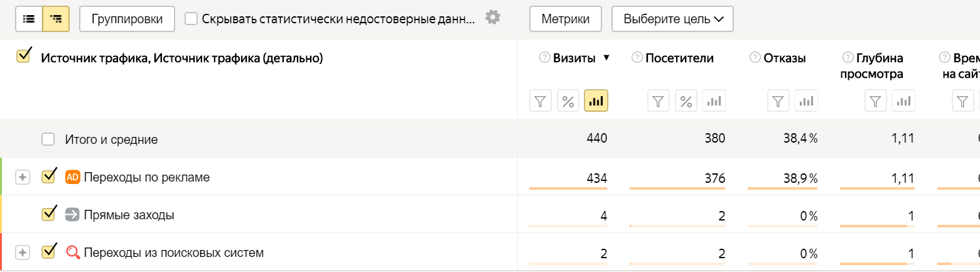Open table settings gear icon

(493, 18)
